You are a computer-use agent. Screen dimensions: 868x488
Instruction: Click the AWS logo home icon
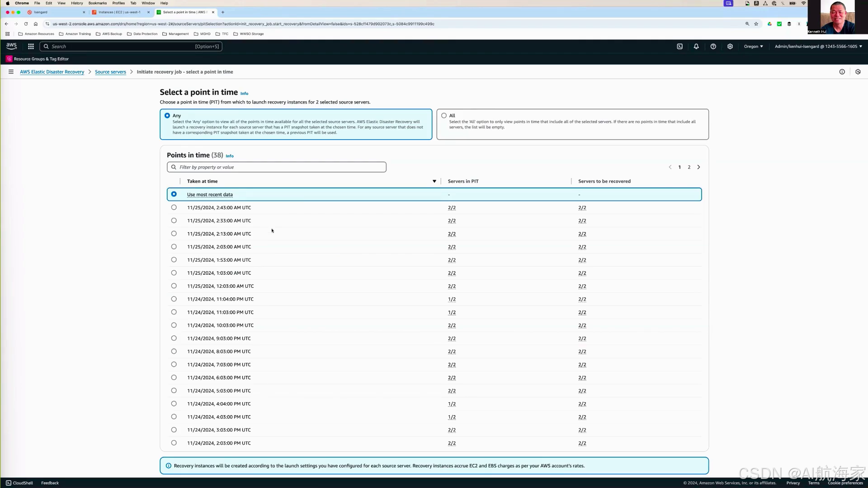tap(11, 46)
